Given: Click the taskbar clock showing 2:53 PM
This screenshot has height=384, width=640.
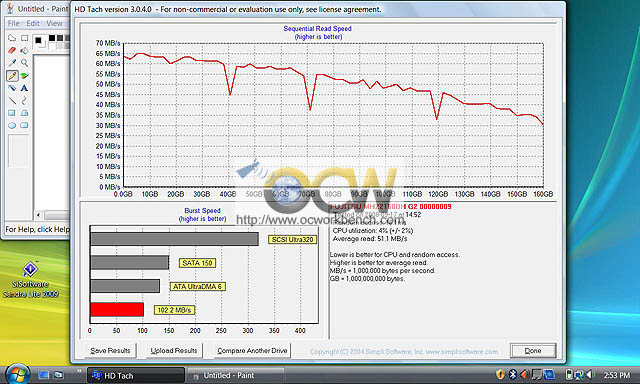Looking at the screenshot, I should point(617,375).
